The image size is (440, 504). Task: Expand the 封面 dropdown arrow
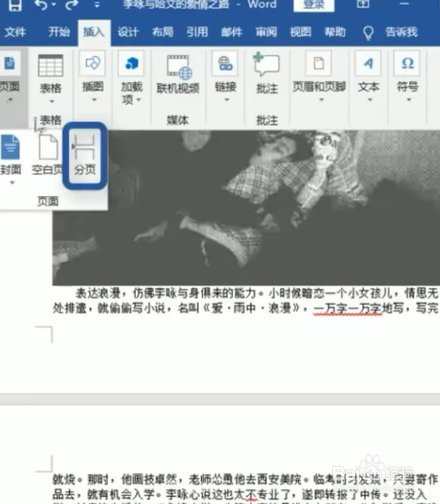(12, 182)
